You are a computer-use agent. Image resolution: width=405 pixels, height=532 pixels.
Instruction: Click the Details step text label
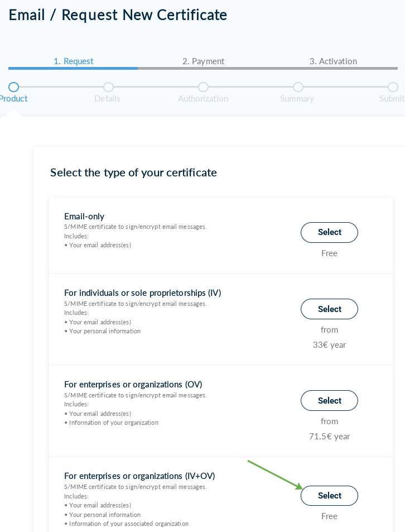point(107,99)
